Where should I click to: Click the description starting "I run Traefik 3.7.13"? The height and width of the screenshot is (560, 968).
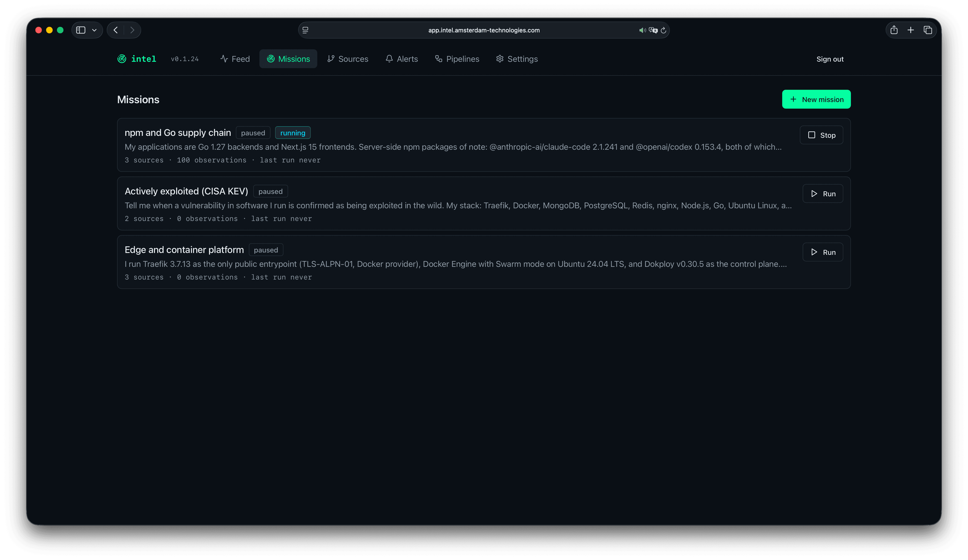coord(456,264)
